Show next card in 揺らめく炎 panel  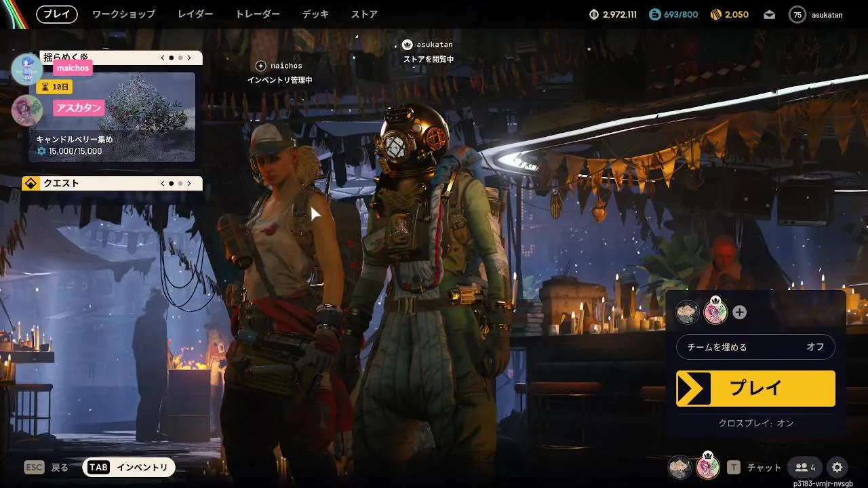tap(189, 58)
